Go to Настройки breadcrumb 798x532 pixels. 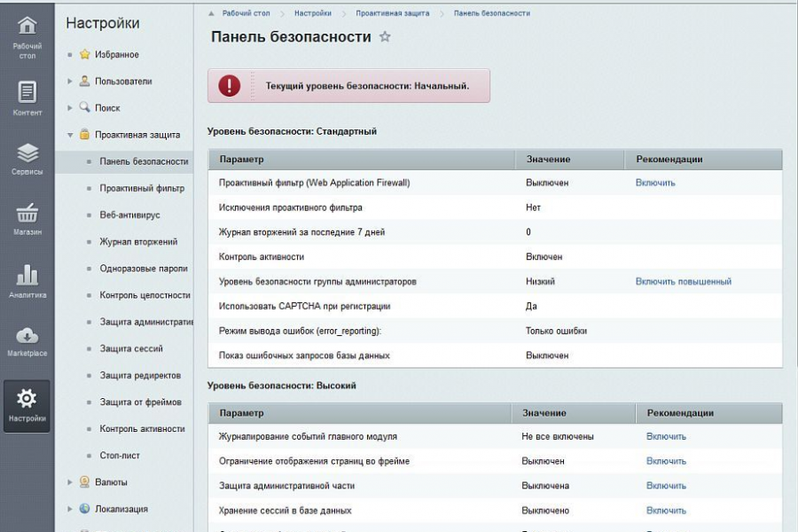313,14
